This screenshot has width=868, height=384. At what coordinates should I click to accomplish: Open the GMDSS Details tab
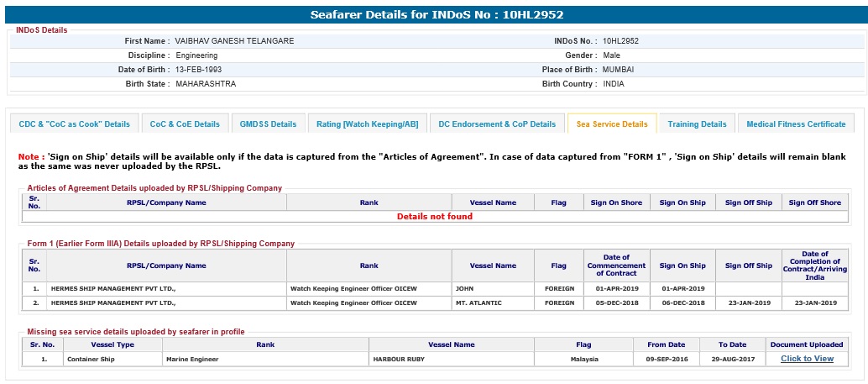pyautogui.click(x=268, y=124)
